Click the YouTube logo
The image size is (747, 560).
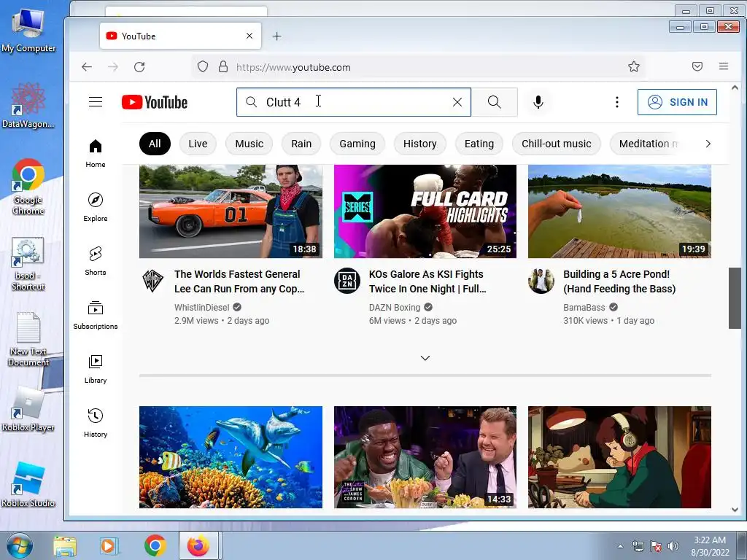pos(155,102)
